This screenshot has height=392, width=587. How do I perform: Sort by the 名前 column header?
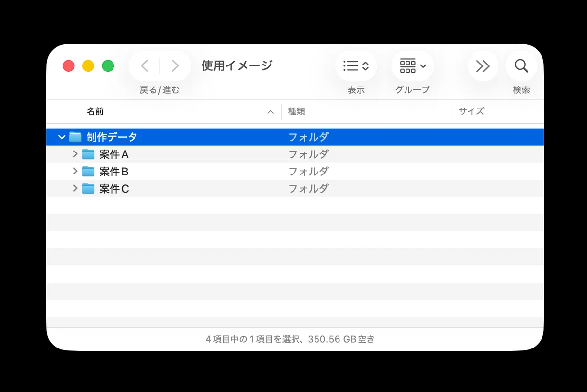[95, 111]
